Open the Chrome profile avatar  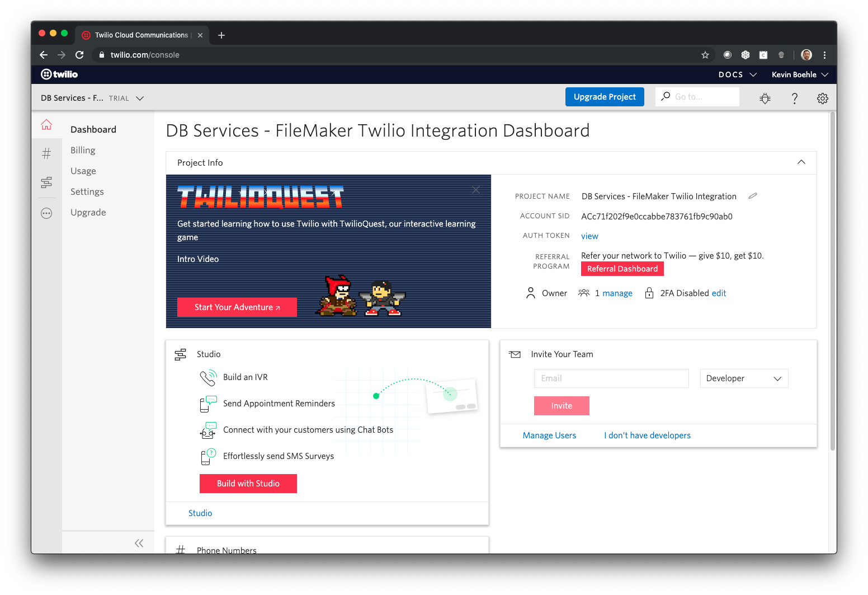tap(806, 55)
